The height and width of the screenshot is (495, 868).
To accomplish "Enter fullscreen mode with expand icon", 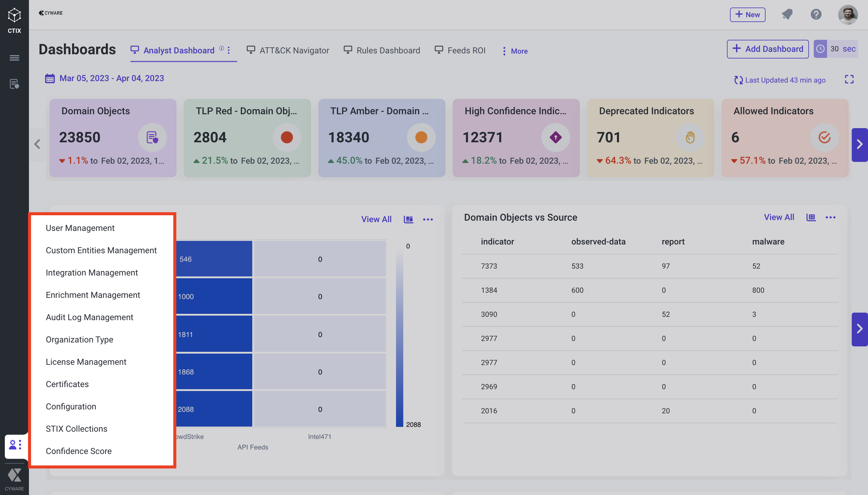I will pos(849,80).
